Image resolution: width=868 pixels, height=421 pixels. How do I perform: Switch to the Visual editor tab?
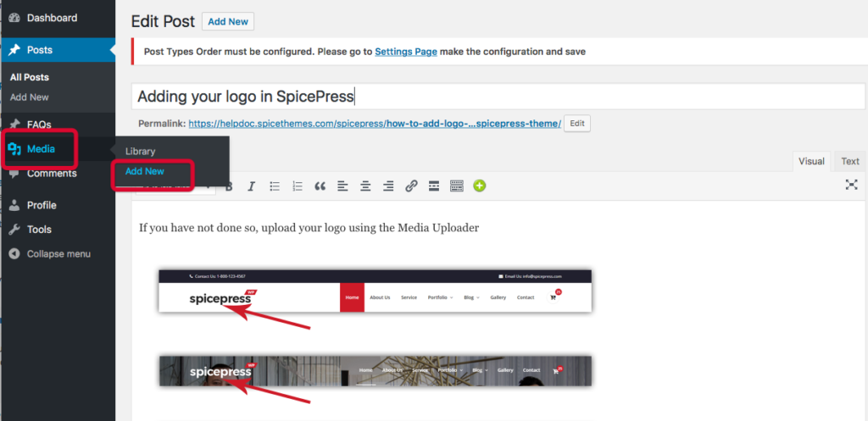811,162
